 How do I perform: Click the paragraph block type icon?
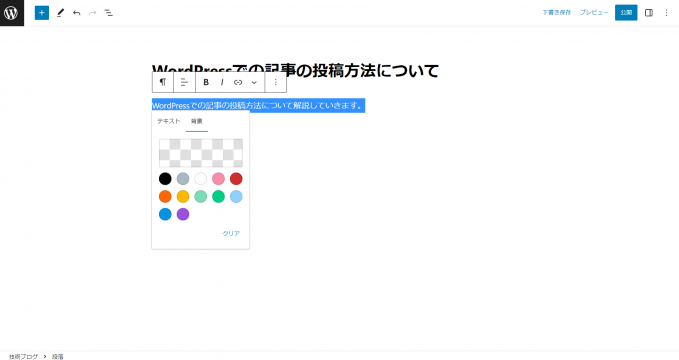pyautogui.click(x=163, y=82)
